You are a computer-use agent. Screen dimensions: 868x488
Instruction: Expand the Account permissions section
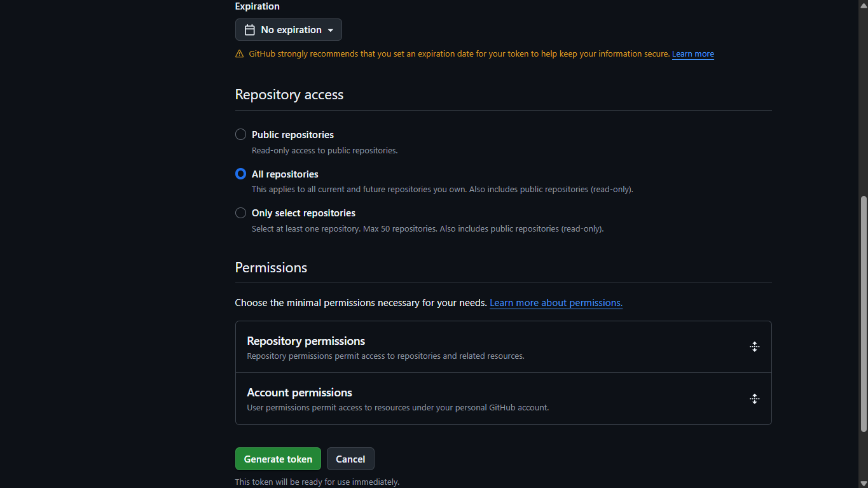coord(300,393)
